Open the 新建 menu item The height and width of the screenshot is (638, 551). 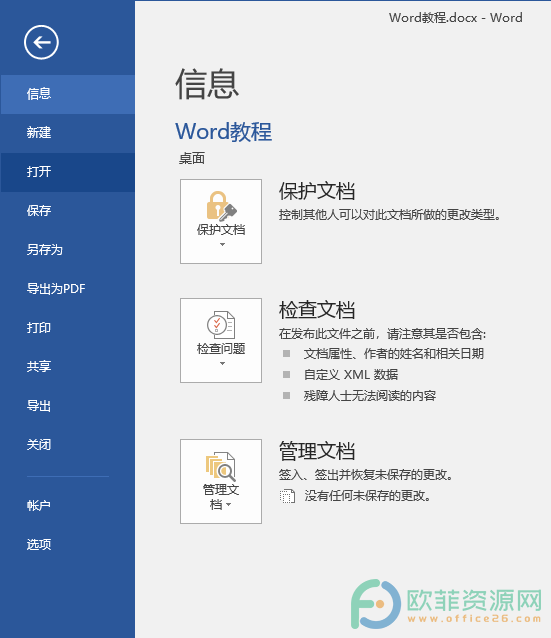pos(68,133)
